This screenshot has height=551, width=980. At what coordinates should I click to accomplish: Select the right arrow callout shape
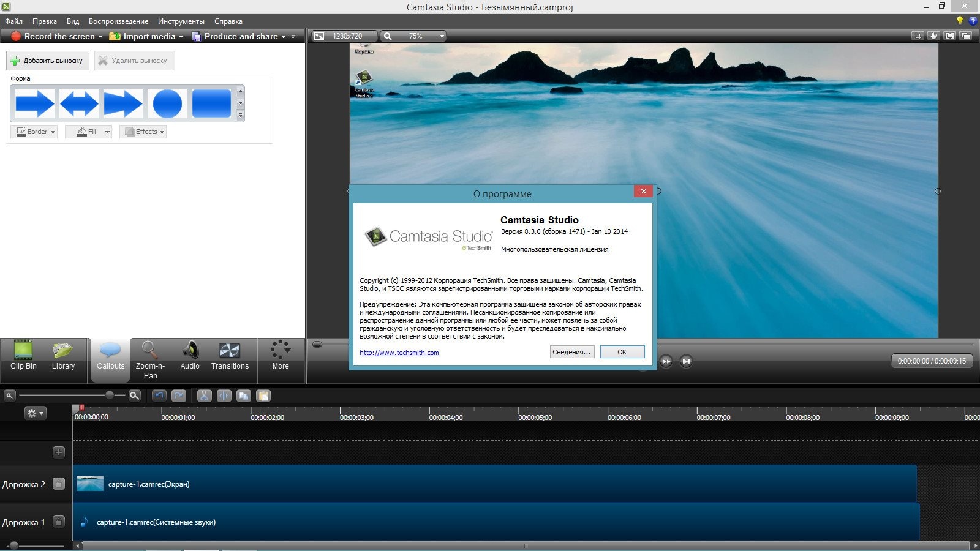[34, 103]
